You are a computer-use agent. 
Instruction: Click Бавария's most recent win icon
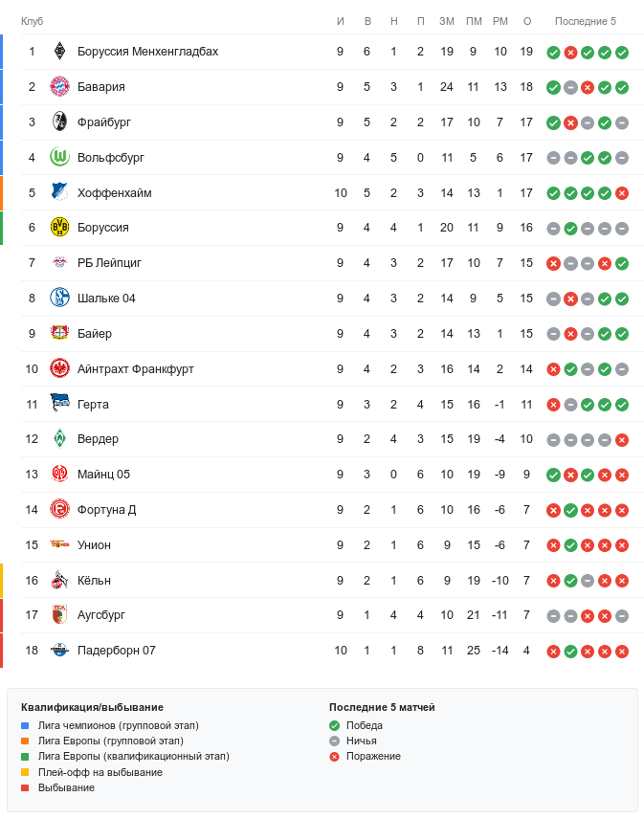coord(622,87)
